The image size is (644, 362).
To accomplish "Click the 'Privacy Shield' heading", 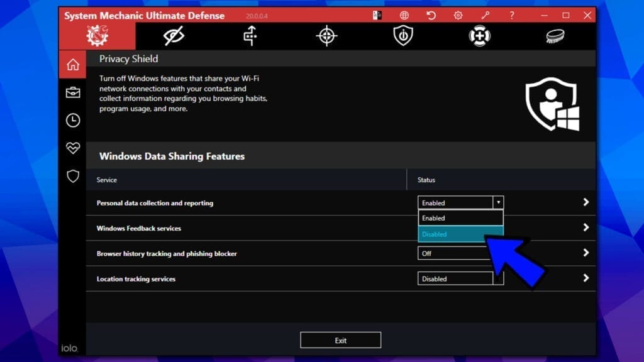I will (128, 58).
